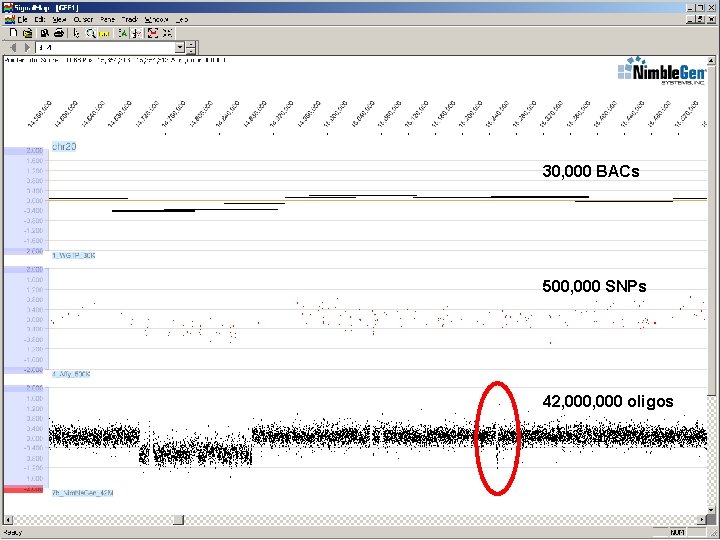Click the Ready status bar text

click(x=13, y=533)
